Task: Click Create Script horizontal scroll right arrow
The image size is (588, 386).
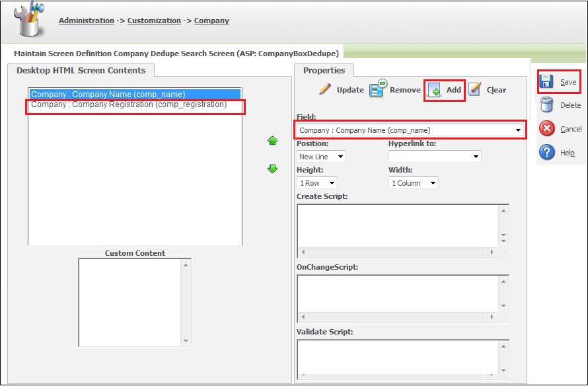Action: [492, 252]
